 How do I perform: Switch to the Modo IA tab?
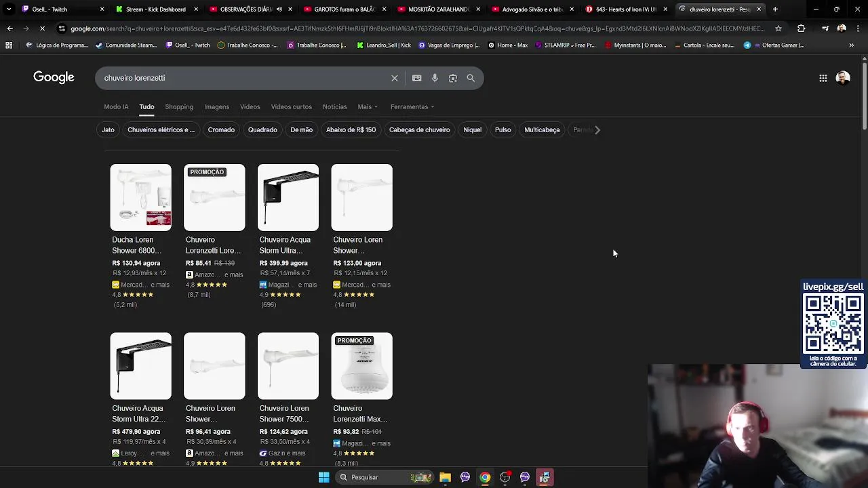116,106
